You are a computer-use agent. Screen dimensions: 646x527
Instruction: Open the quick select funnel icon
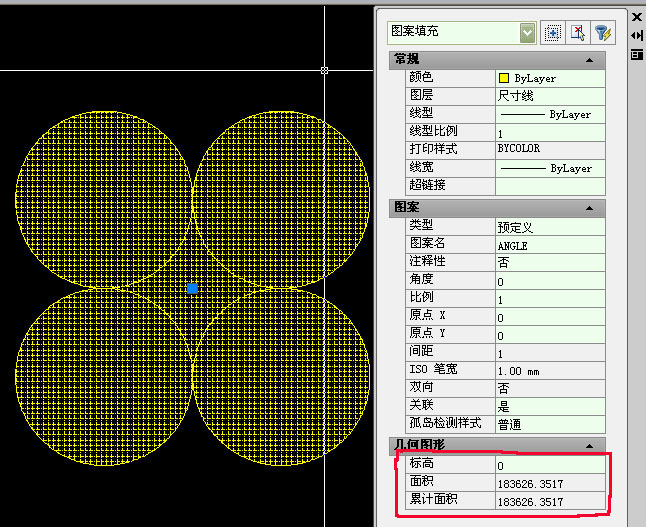(x=603, y=33)
